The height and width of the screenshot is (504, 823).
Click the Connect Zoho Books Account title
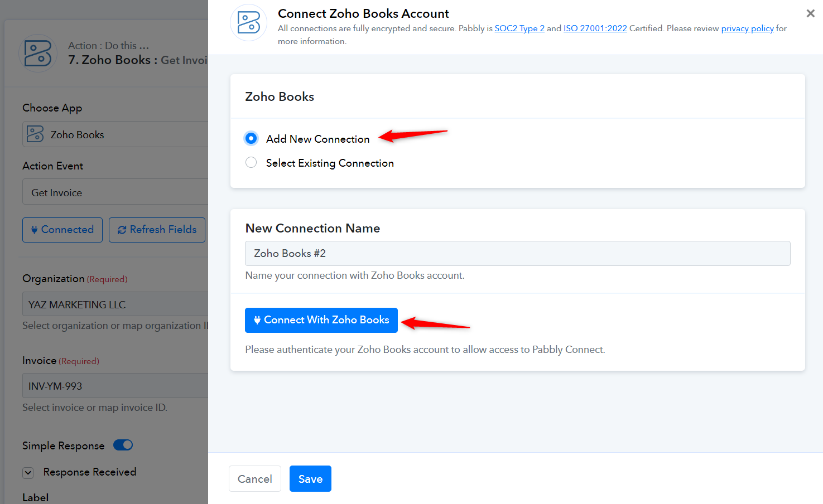pos(363,13)
